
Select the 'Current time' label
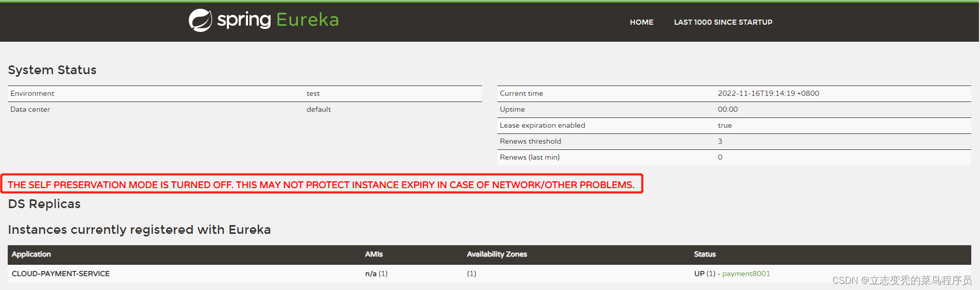point(521,93)
